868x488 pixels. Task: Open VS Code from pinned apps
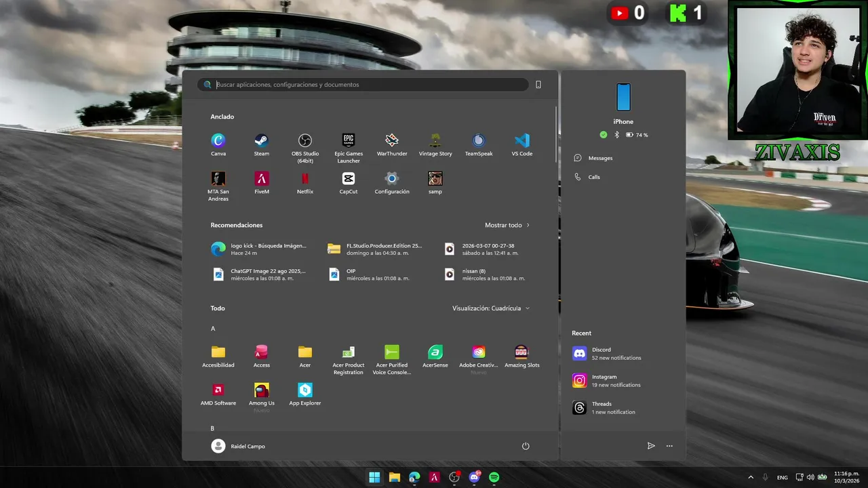[522, 144]
